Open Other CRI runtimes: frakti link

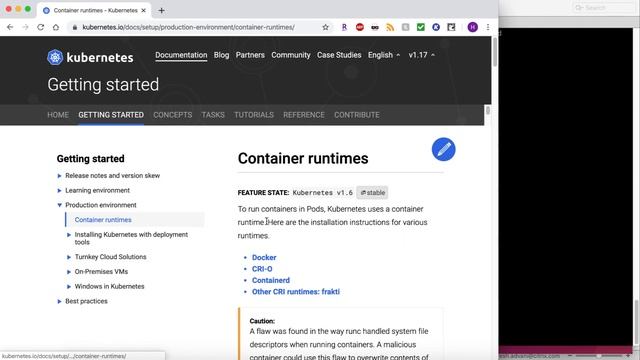(x=296, y=292)
